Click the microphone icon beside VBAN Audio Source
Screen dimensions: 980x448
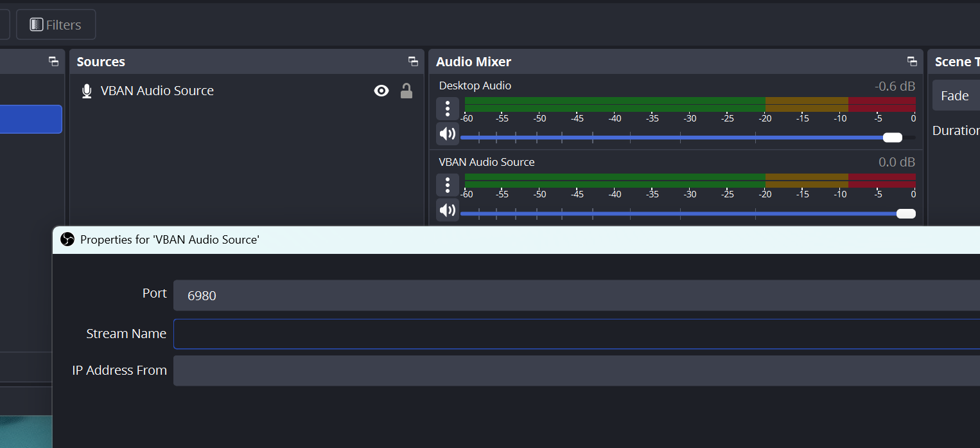(87, 91)
